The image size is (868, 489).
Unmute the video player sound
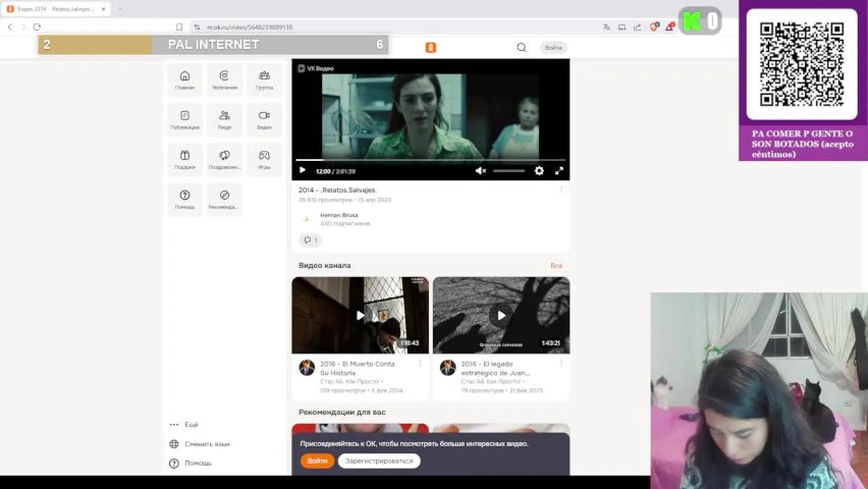click(481, 171)
